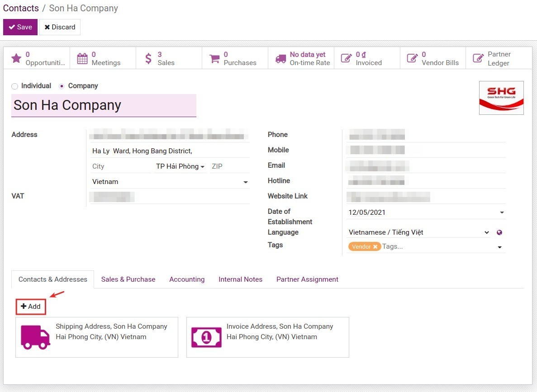This screenshot has width=537, height=392.
Task: Click the Meetings calendar icon
Action: (x=82, y=58)
